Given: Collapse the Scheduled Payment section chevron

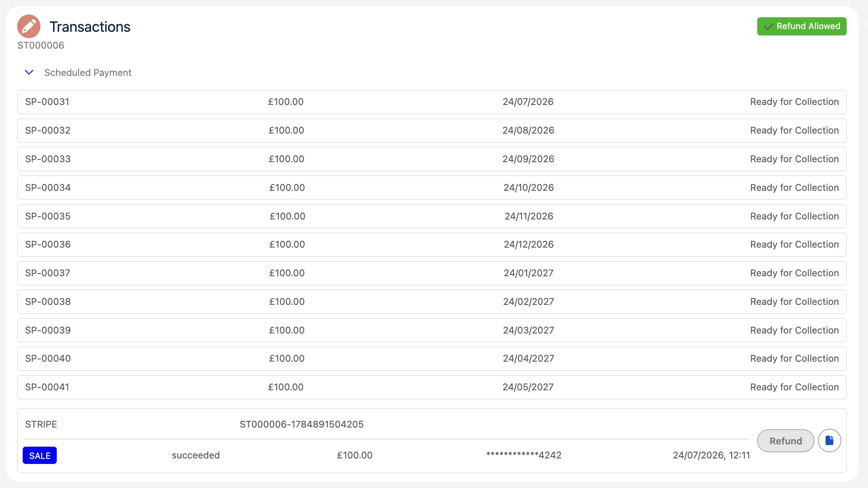Looking at the screenshot, I should coord(29,73).
